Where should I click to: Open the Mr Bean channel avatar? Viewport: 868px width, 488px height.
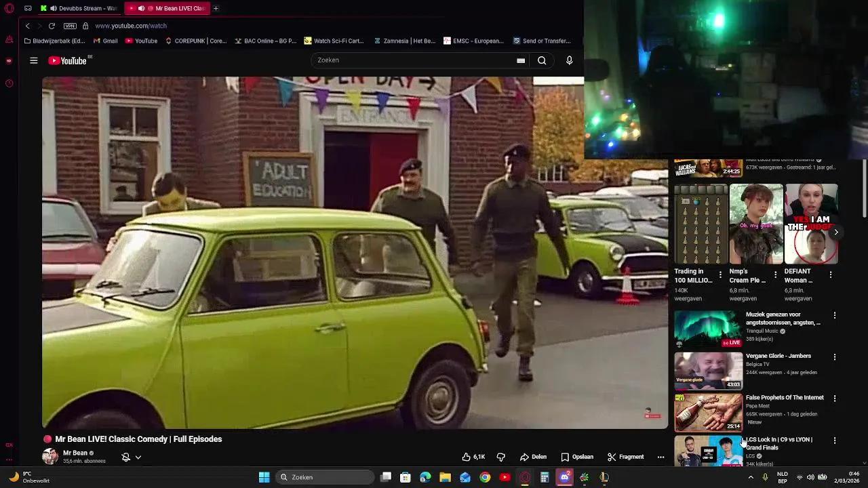click(x=50, y=456)
